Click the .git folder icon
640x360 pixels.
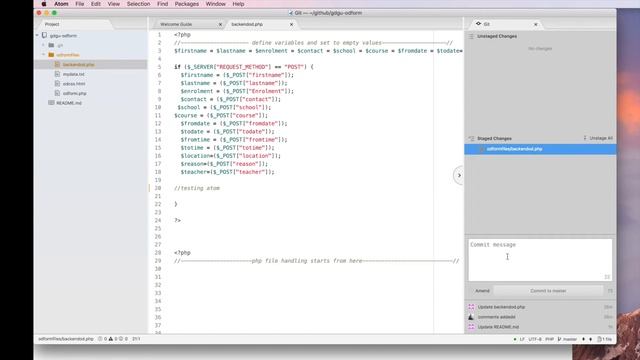51,45
